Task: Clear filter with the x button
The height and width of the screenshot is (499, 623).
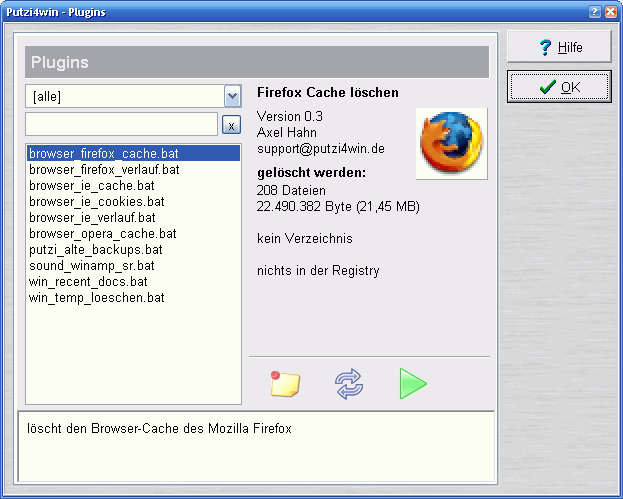Action: click(231, 125)
